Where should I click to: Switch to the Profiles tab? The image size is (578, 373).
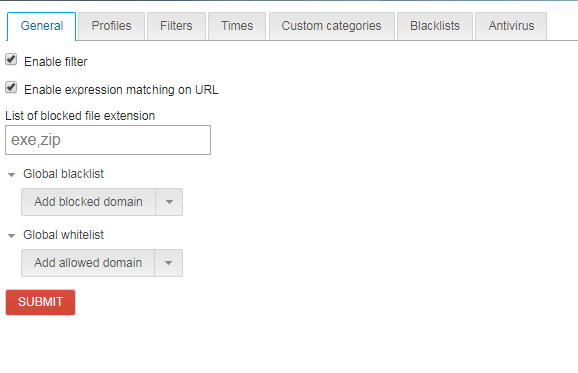111,26
